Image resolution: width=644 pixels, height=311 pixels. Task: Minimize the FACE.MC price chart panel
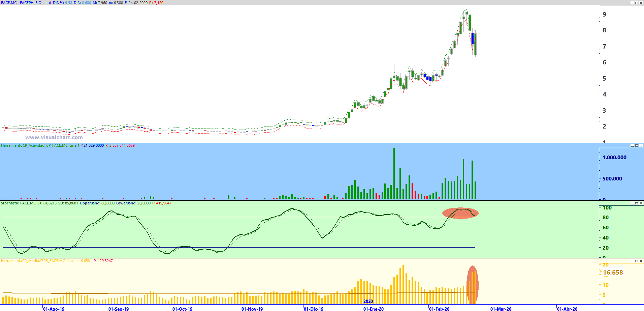point(632,3)
